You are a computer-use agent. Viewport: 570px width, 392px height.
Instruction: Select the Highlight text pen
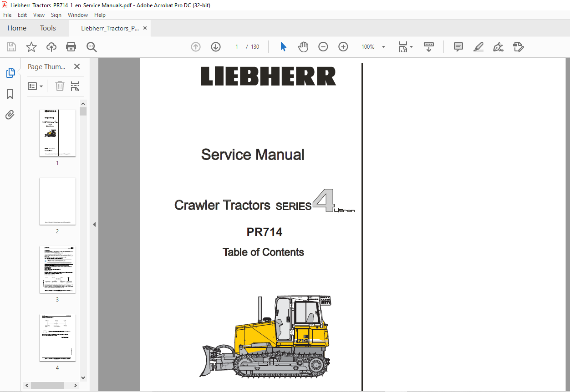point(478,47)
